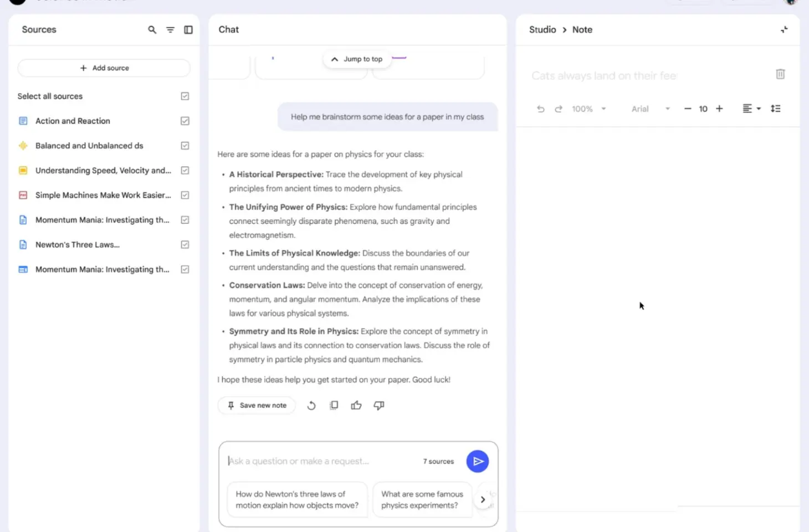This screenshot has width=809, height=532.
Task: Click the Save new note button
Action: point(257,406)
